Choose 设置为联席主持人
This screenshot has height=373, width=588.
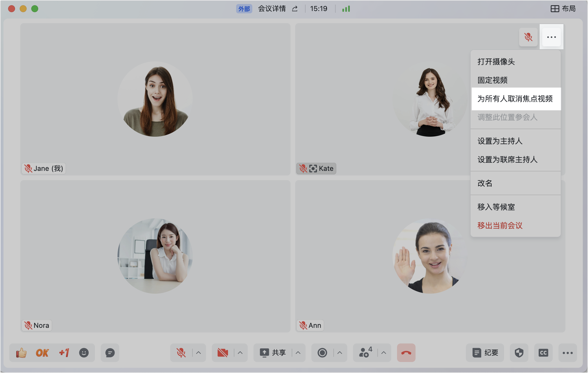pyautogui.click(x=516, y=160)
